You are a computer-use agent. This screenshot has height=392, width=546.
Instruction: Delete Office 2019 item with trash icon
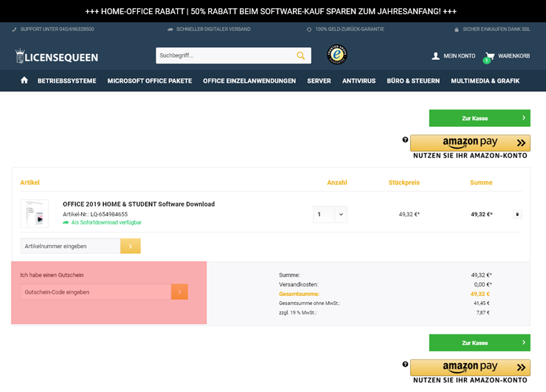pos(517,214)
